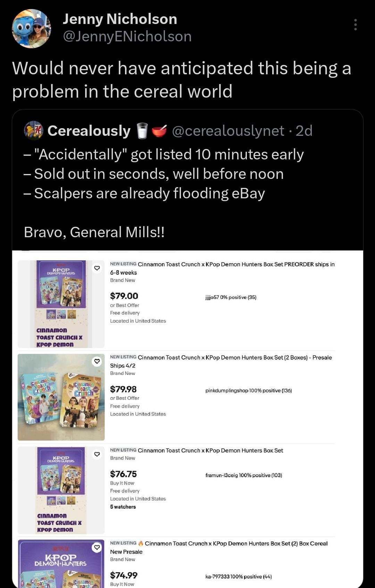Open the three-dot tweet options menu
Screen dimensions: 375x588
click(x=355, y=25)
